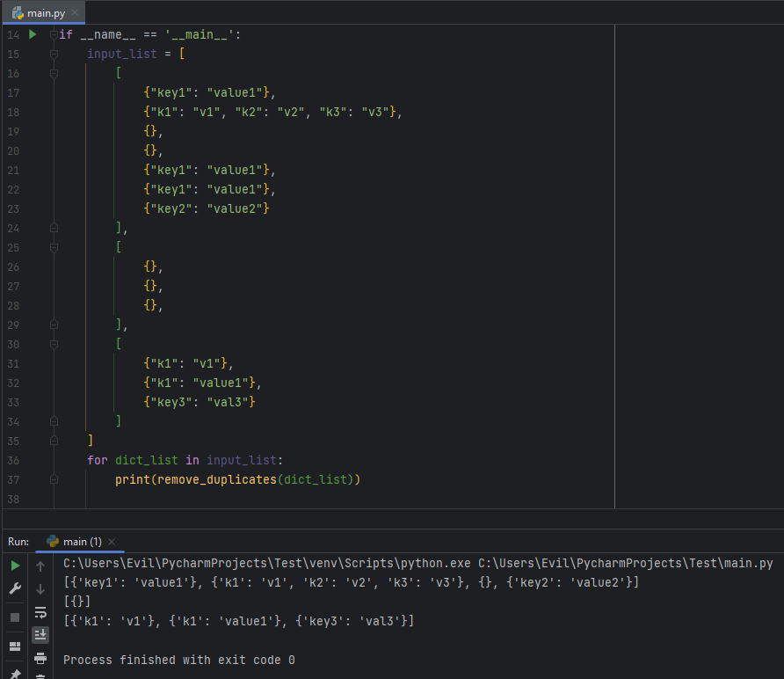Viewport: 784px width, 679px height.
Task: Click the {"k1": "v1"} dict on line 31
Action: coord(185,363)
